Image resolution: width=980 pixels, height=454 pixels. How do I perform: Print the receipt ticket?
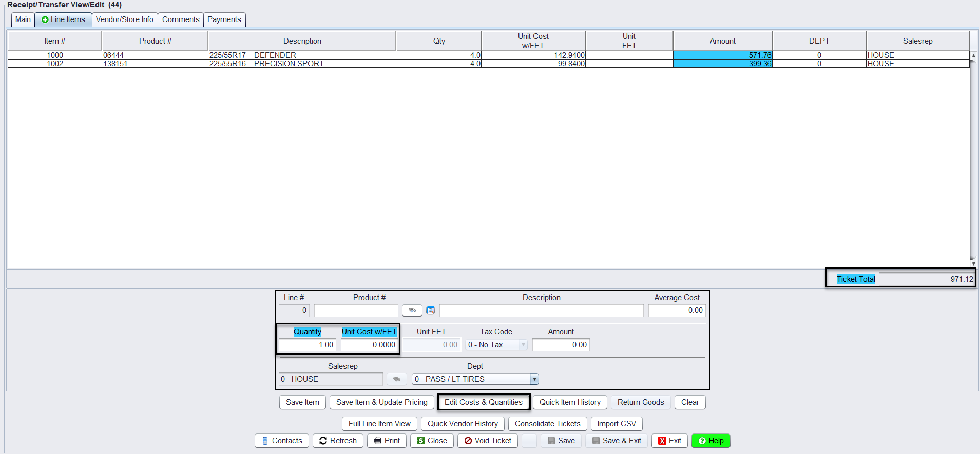click(387, 441)
